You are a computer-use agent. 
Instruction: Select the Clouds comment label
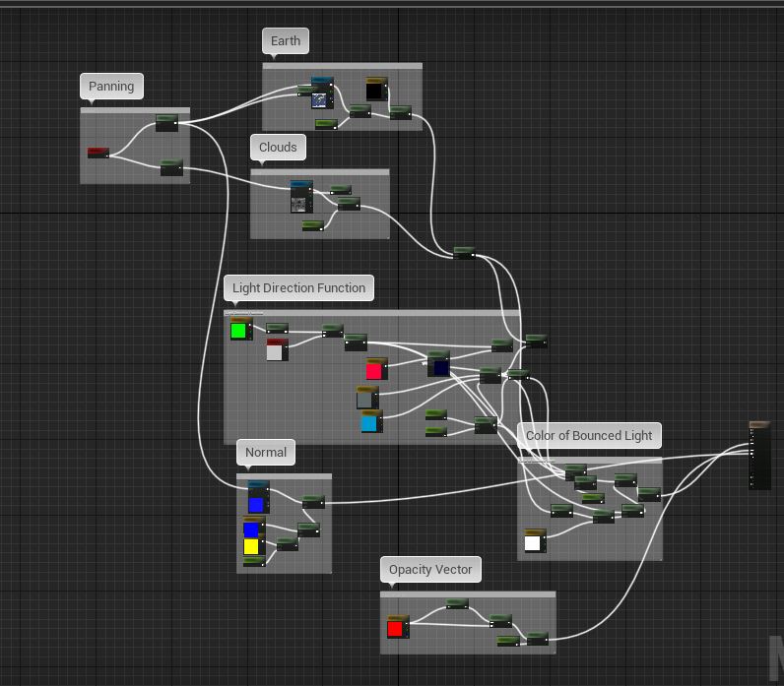tap(278, 148)
